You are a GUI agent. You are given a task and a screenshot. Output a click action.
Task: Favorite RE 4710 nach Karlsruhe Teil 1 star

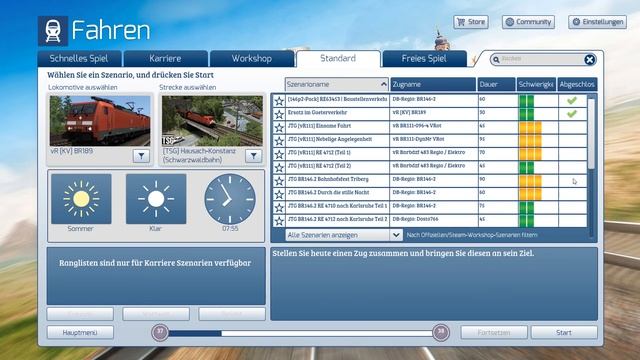click(x=279, y=208)
